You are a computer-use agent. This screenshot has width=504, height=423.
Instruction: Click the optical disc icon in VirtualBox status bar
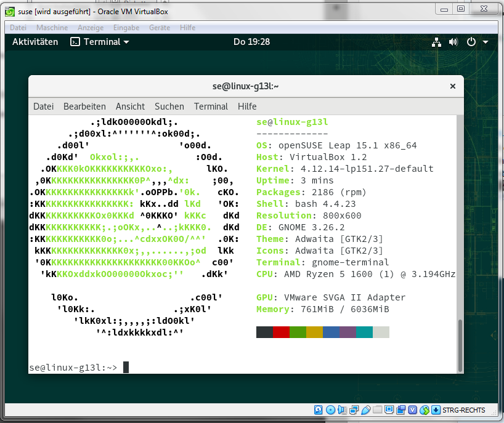point(330,410)
